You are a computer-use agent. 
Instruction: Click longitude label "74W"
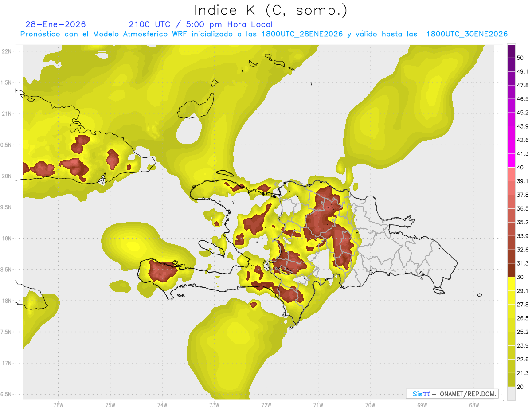click(x=162, y=405)
